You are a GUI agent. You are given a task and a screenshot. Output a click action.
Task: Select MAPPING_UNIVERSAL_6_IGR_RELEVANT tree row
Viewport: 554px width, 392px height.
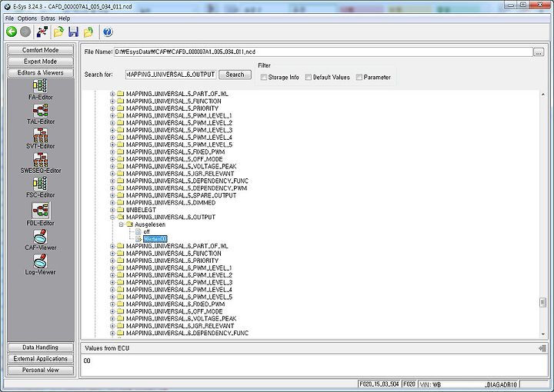180,326
